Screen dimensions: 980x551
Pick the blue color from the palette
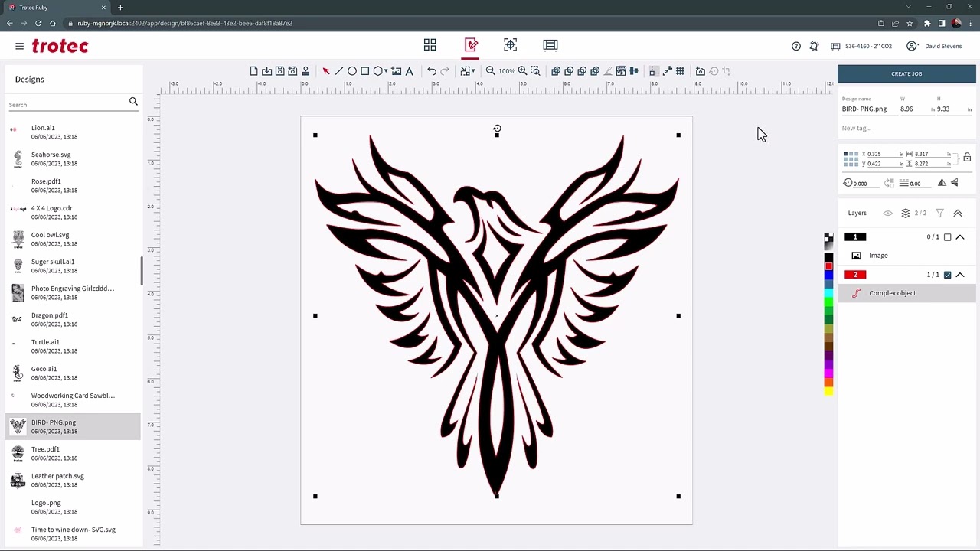[x=828, y=275]
